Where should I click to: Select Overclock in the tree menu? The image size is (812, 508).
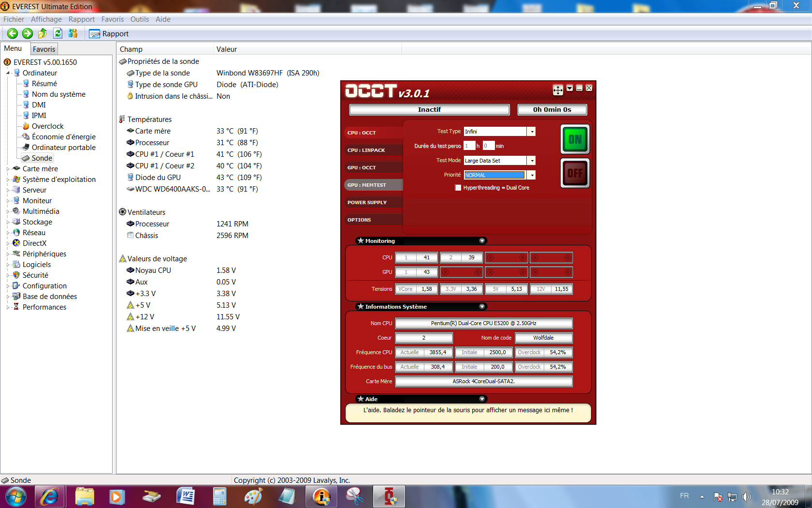click(x=47, y=126)
